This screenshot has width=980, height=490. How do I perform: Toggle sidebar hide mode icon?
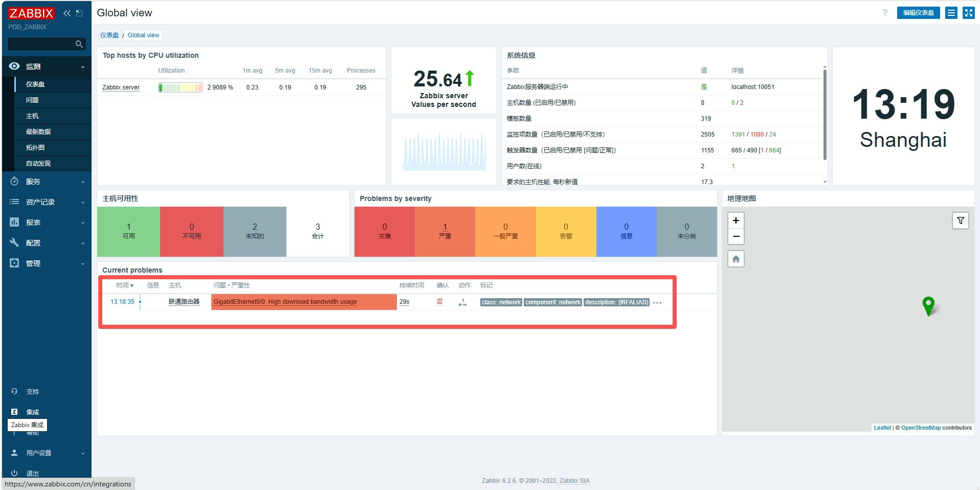[x=79, y=13]
